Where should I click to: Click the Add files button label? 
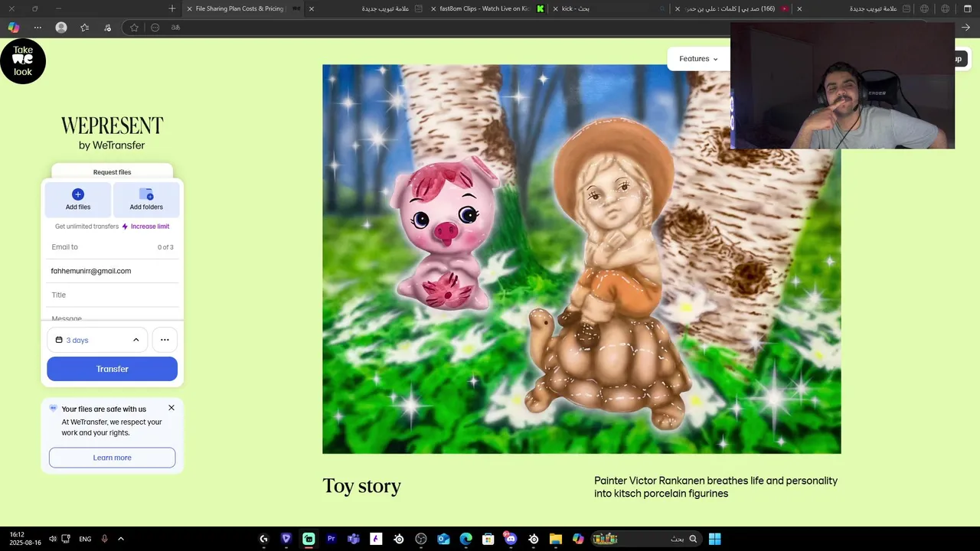[78, 207]
